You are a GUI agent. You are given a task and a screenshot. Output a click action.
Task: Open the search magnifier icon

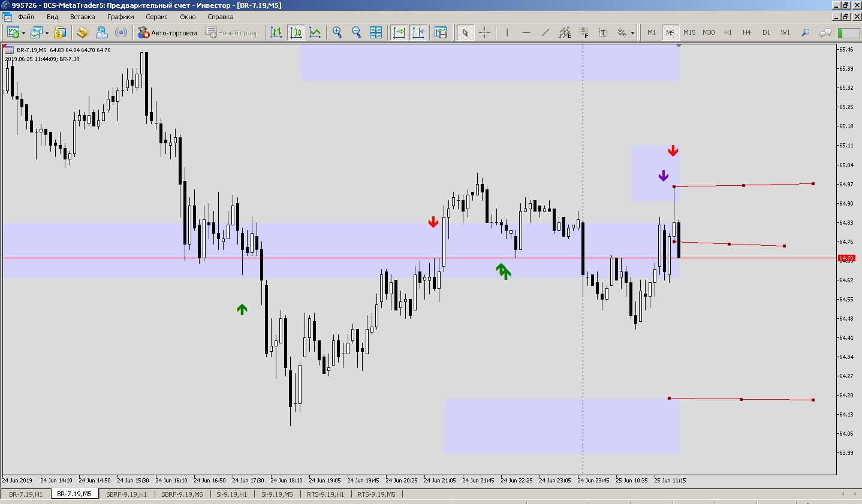coord(806,32)
